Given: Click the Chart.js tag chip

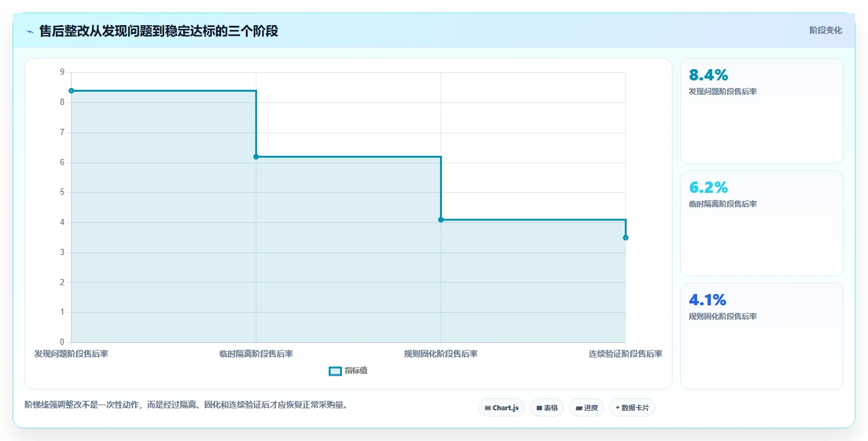Looking at the screenshot, I should pos(502,408).
